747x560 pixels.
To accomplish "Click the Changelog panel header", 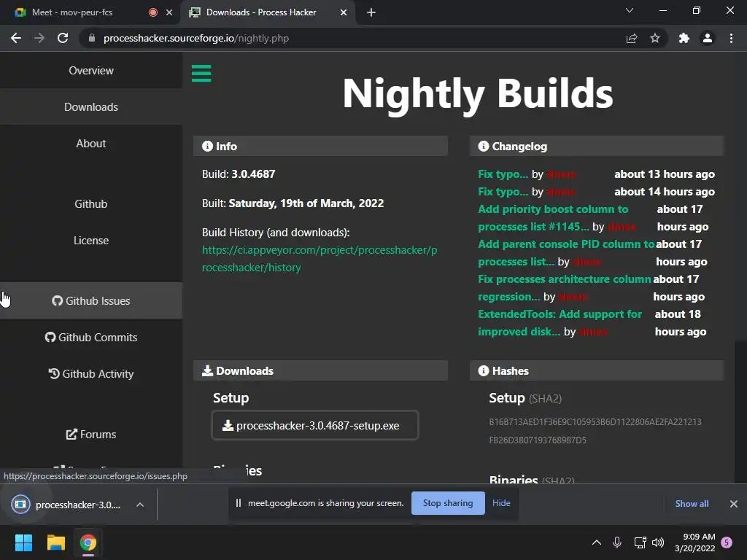I will point(597,146).
